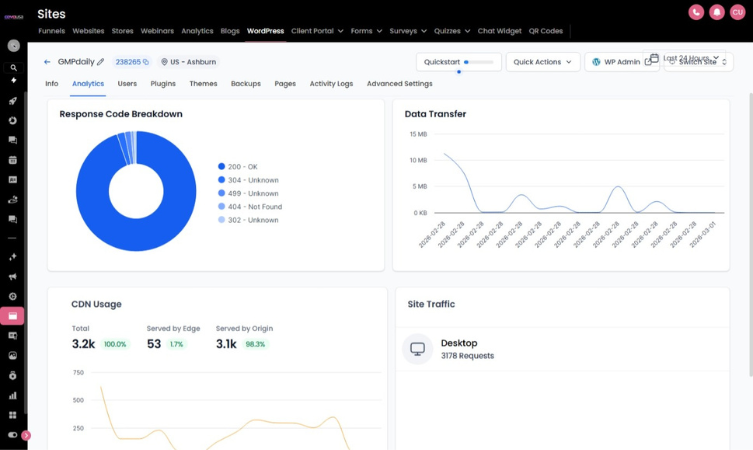Open the notifications bell
The height and width of the screenshot is (450, 753).
[717, 12]
